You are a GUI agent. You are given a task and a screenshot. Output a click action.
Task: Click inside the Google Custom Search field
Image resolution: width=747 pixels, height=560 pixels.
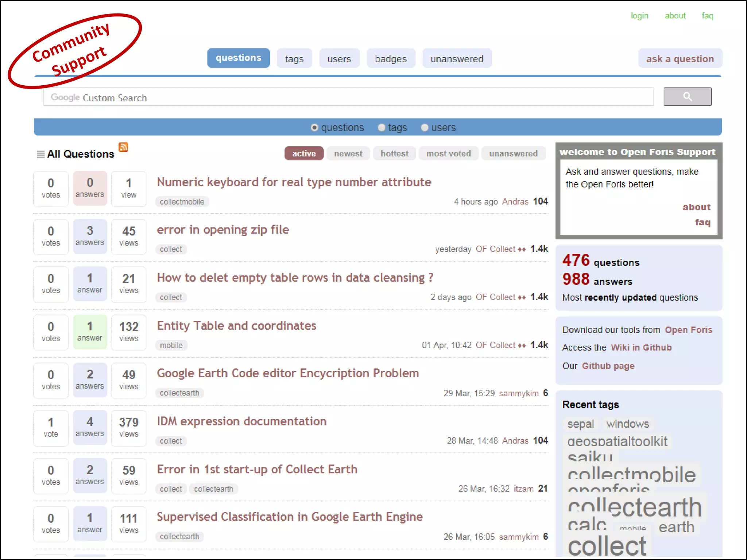click(x=348, y=97)
